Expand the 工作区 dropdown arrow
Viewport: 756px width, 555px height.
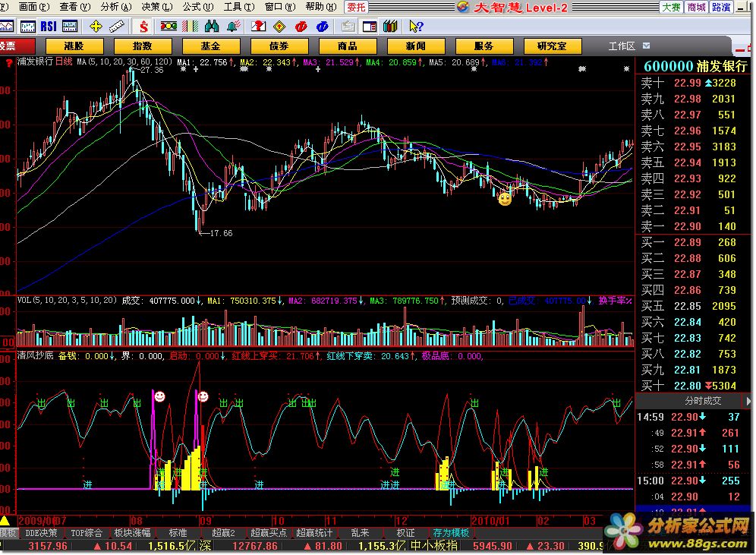[647, 46]
